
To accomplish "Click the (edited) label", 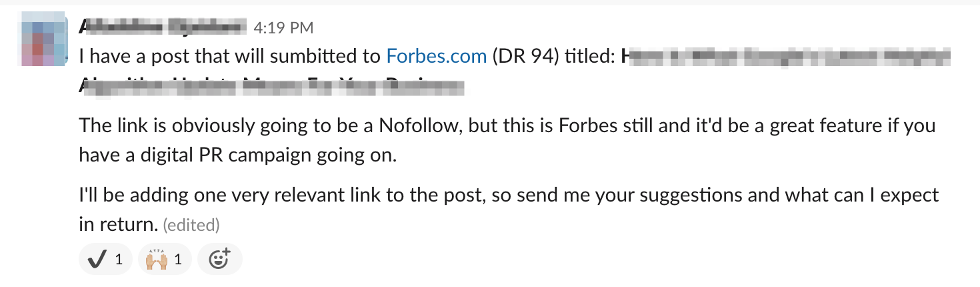I will click(191, 225).
